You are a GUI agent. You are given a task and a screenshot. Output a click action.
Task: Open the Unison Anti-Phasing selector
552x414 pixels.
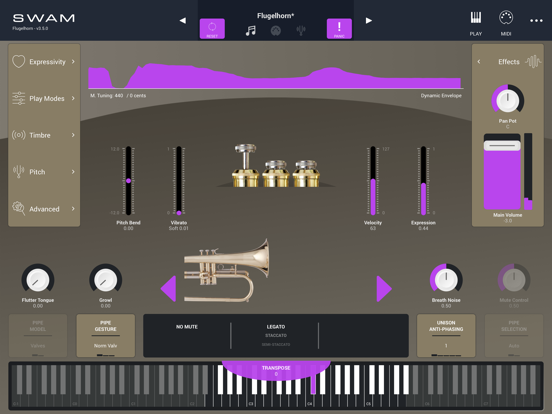click(446, 335)
